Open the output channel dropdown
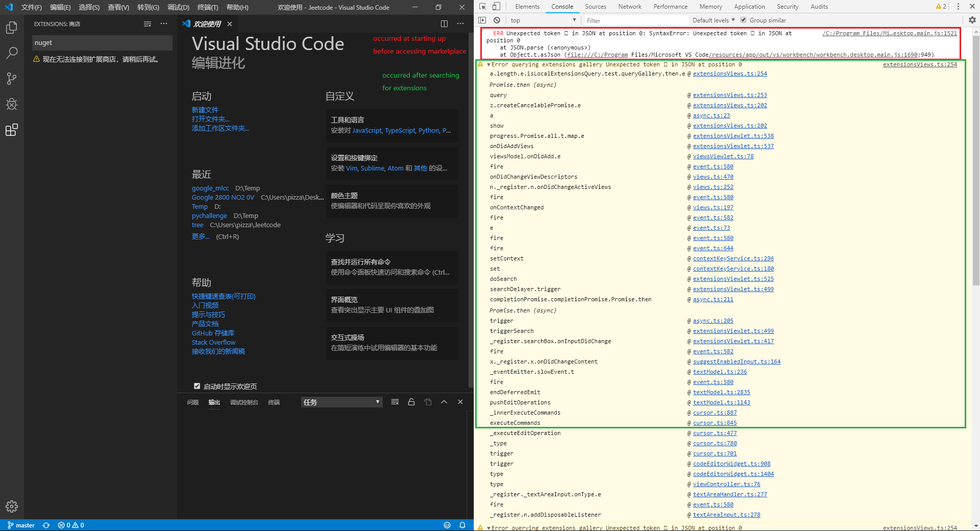Viewport: 980px width, 531px height. pyautogui.click(x=341, y=402)
